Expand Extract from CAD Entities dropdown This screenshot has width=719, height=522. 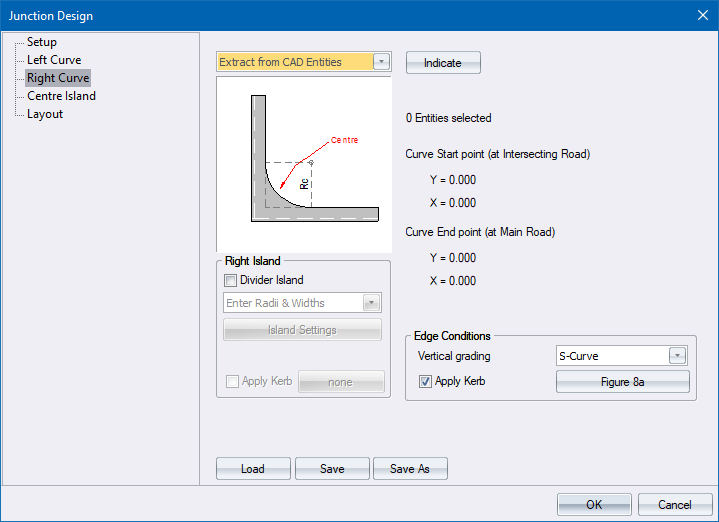click(x=381, y=62)
